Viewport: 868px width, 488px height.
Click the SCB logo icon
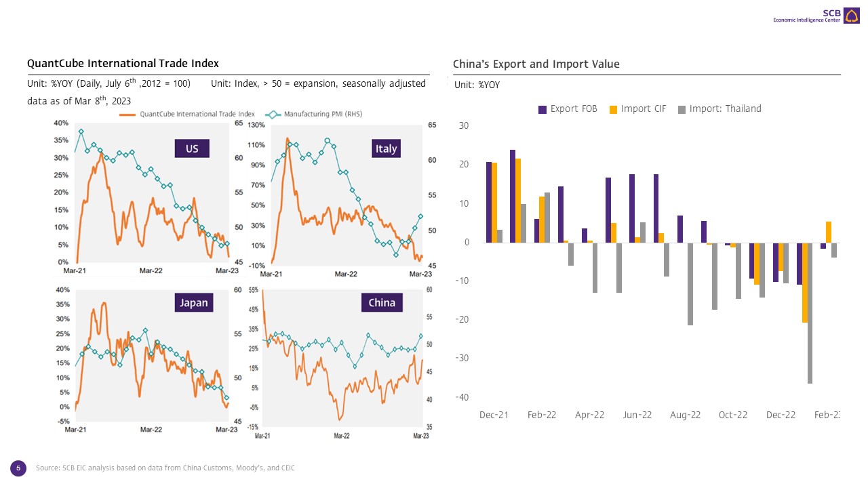coord(851,16)
